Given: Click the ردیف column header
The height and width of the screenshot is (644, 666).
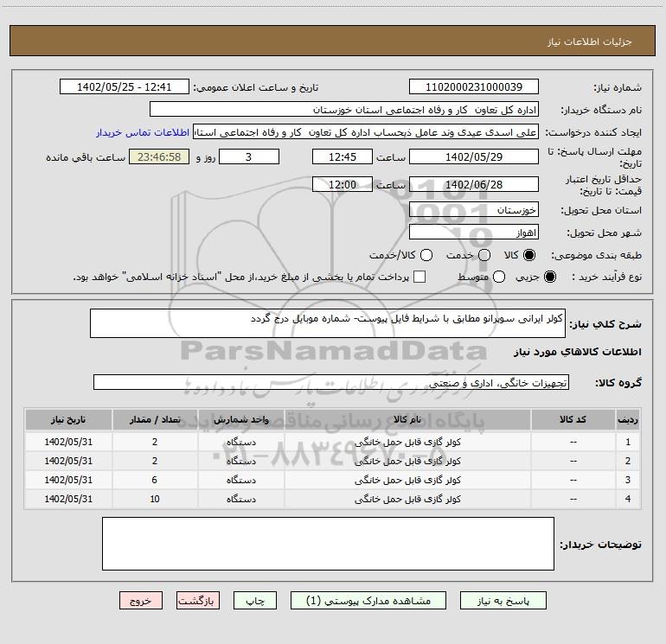Looking at the screenshot, I should click(x=628, y=420).
